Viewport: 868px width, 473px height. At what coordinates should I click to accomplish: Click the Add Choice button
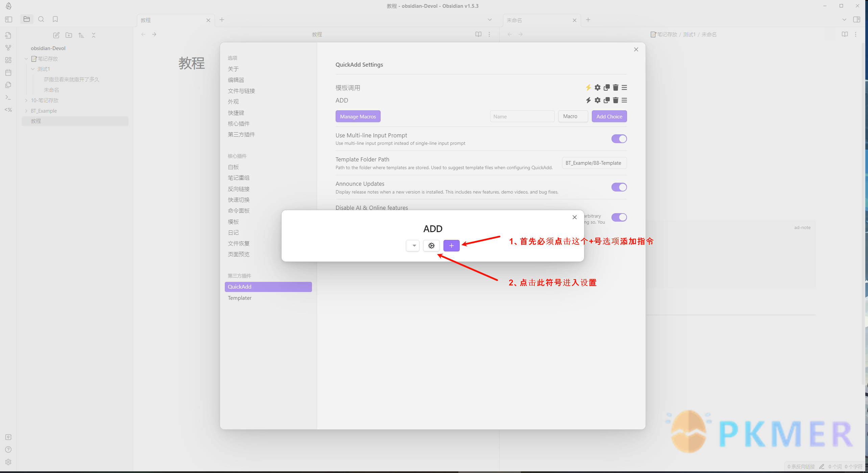tap(609, 116)
